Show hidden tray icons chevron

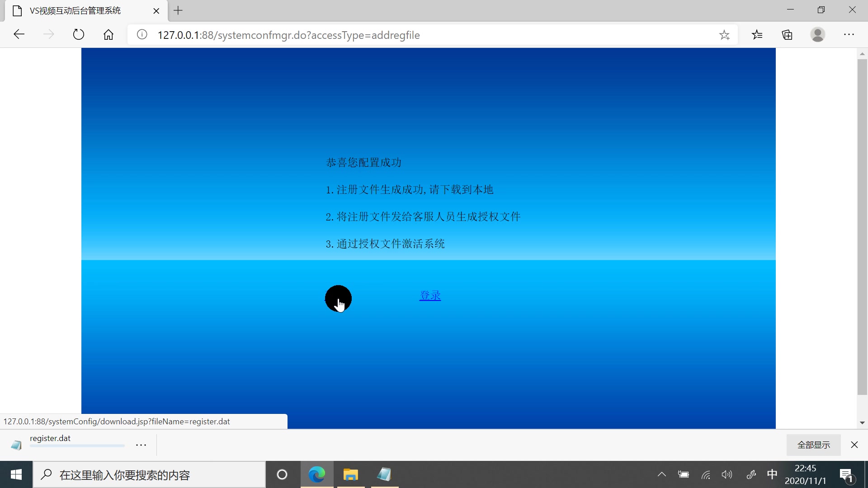[662, 474]
